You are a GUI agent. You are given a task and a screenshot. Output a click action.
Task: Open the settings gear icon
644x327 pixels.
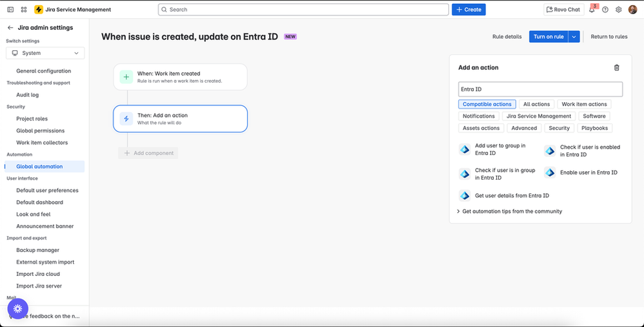tap(619, 10)
